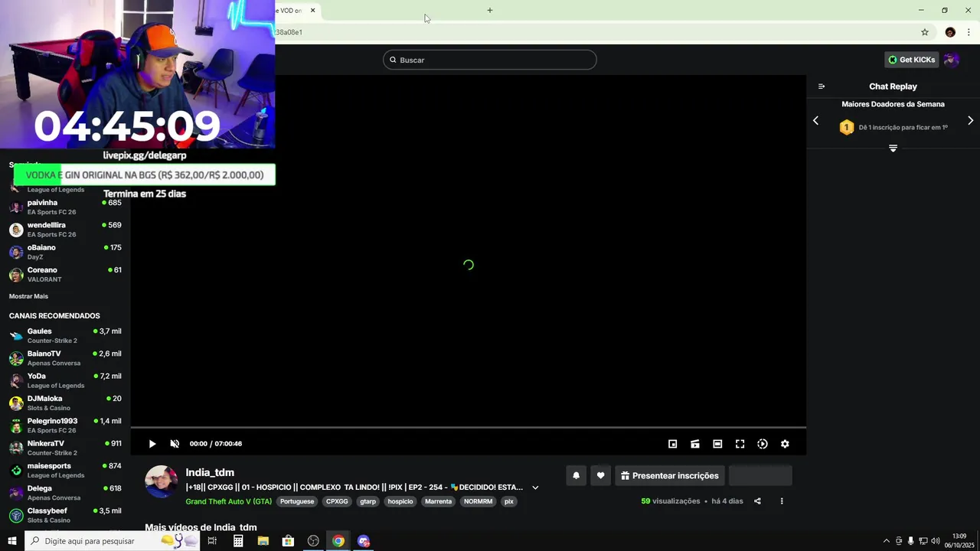The height and width of the screenshot is (551, 980).
Task: Open playback speed control
Action: click(763, 444)
